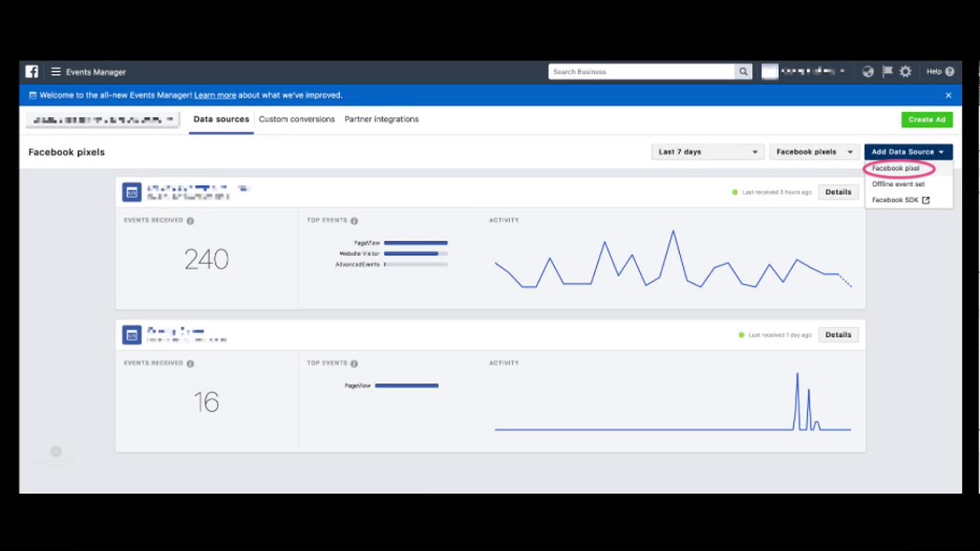
Task: Switch to the Data sources tab
Action: (221, 119)
